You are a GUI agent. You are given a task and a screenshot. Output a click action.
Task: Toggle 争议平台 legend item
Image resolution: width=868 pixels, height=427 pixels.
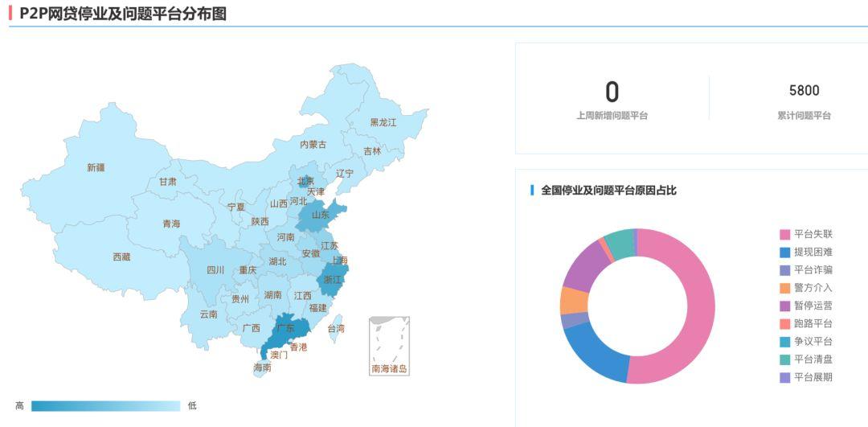(806, 341)
